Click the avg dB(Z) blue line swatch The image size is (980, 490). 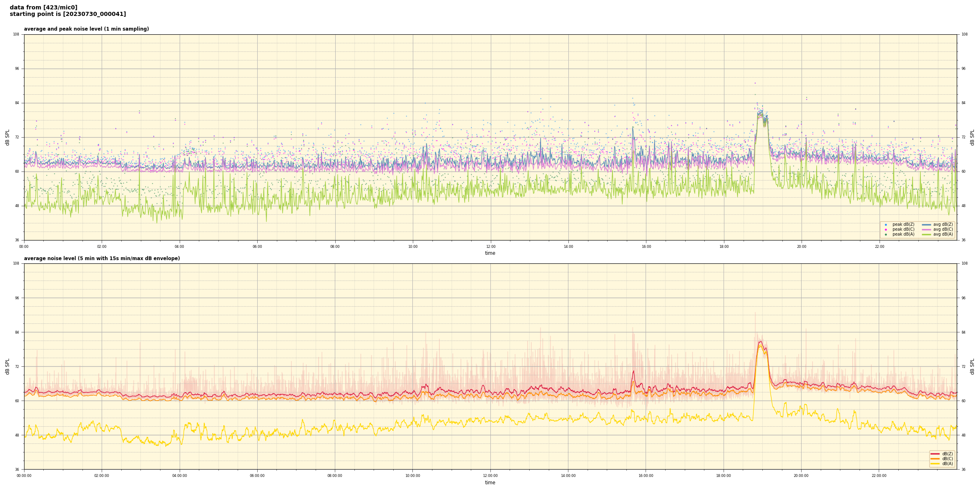point(927,225)
